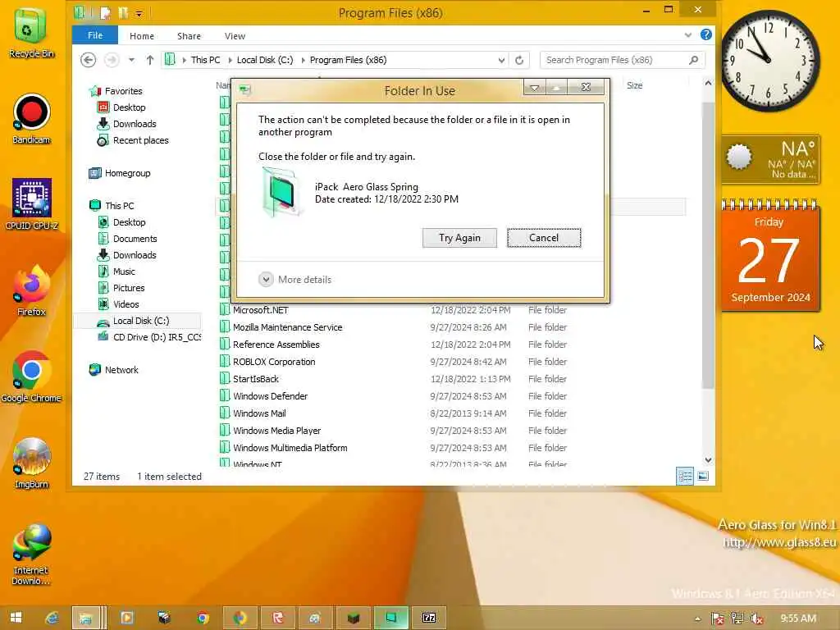Open the Internet Download Manager desktop shortcut
840x630 pixels.
(31, 555)
